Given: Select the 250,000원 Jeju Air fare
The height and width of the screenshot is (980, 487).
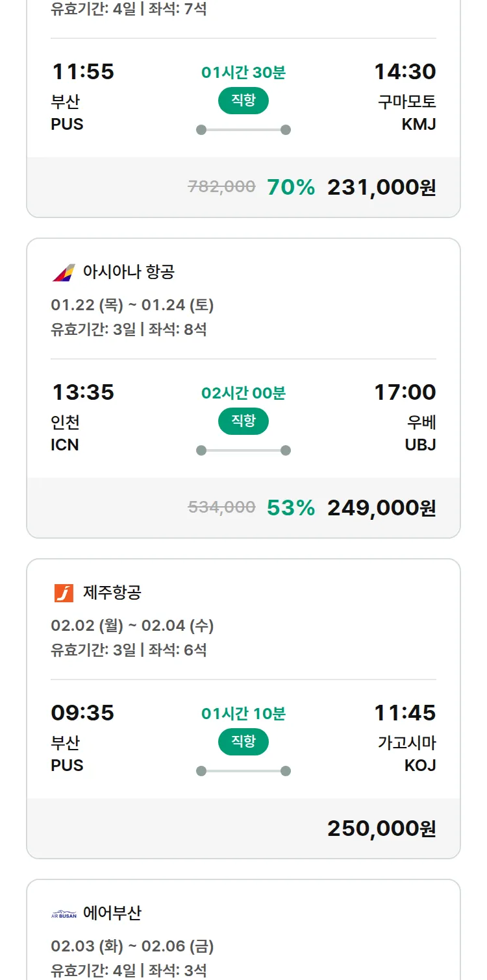Looking at the screenshot, I should [x=381, y=829].
